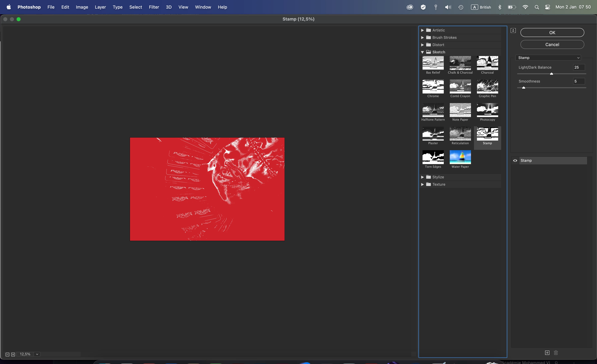Delete effect layer with trash icon
Viewport: 597px width, 364px height.
tap(556, 353)
